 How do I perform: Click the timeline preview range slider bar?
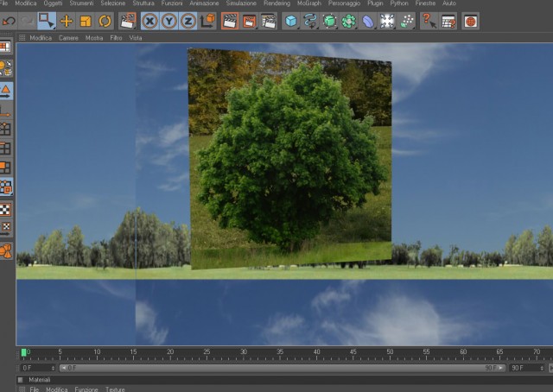point(283,368)
